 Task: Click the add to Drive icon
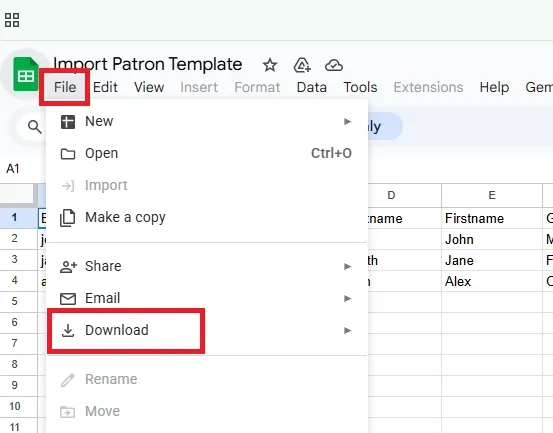click(302, 65)
